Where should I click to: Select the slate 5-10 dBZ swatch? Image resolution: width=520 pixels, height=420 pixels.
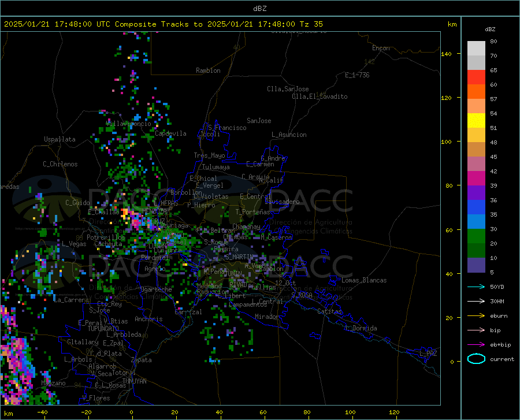pos(476,265)
